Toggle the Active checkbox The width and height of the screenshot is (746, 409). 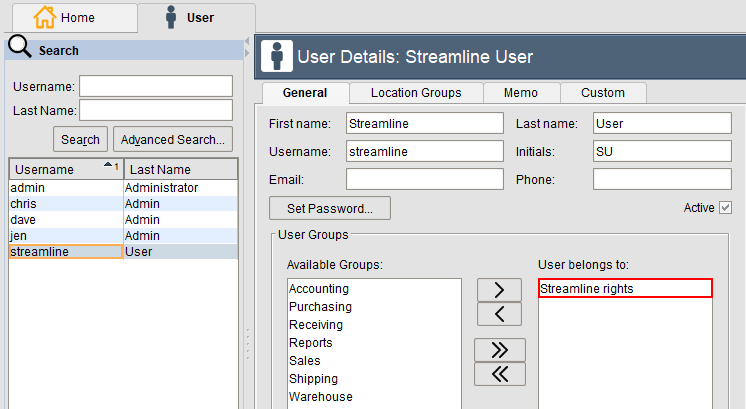click(726, 208)
